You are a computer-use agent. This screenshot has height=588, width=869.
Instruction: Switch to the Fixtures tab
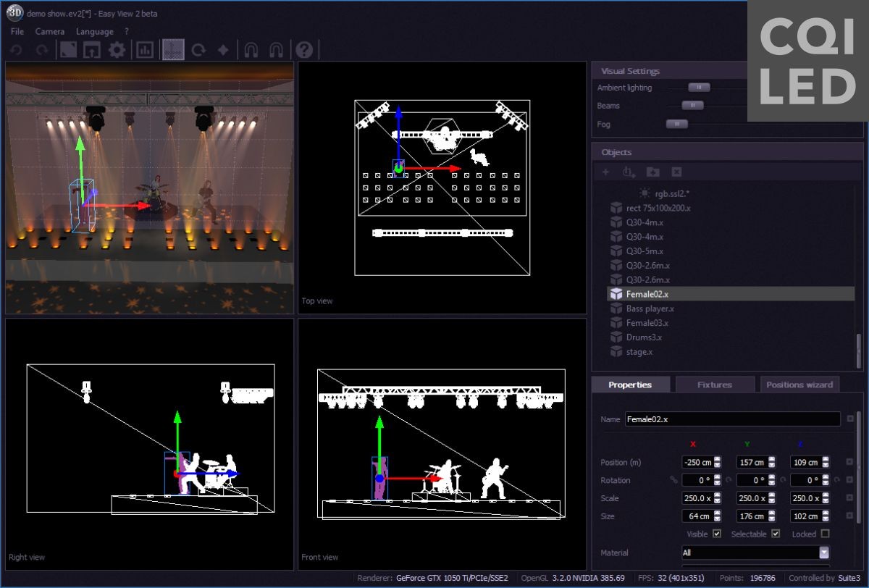[714, 385]
